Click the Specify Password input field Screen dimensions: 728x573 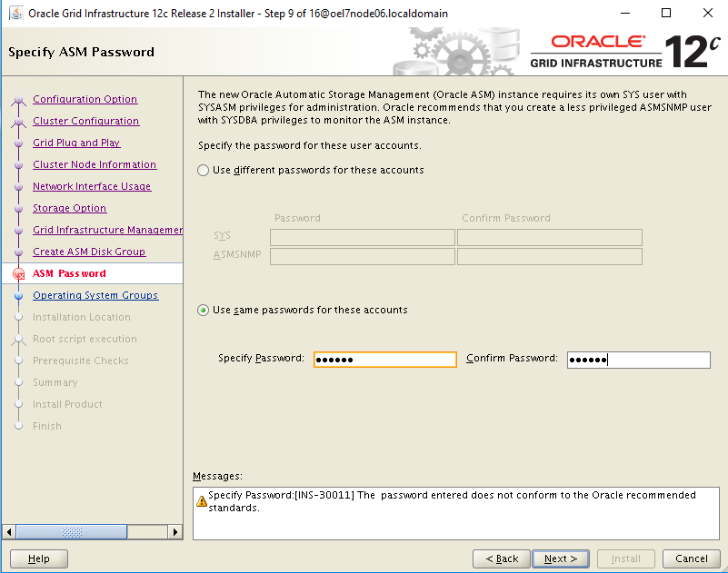point(384,360)
